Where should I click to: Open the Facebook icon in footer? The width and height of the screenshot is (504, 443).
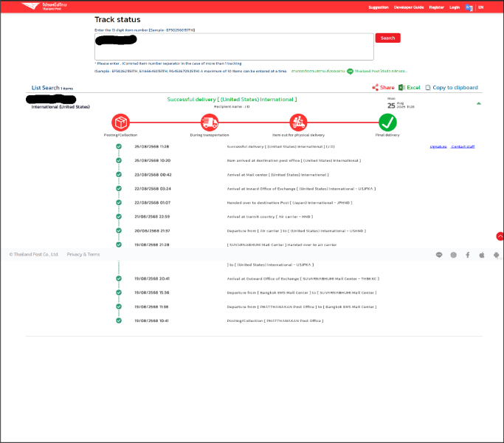click(x=467, y=255)
